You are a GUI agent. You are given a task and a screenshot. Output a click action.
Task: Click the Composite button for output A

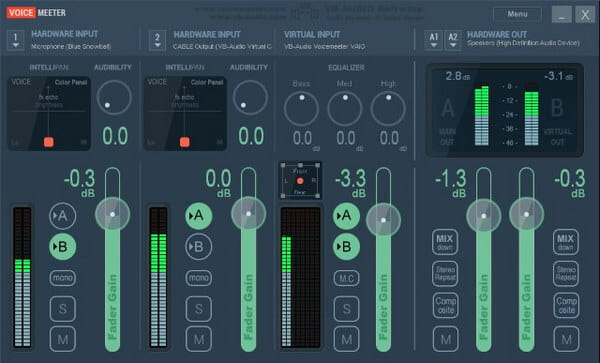445,305
